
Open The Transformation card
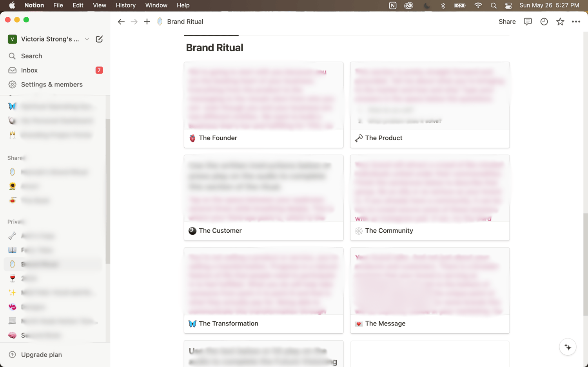point(263,291)
